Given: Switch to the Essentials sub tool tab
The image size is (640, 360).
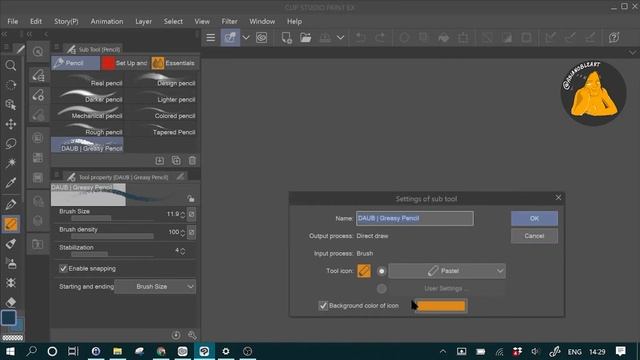Looking at the screenshot, I should coord(174,63).
